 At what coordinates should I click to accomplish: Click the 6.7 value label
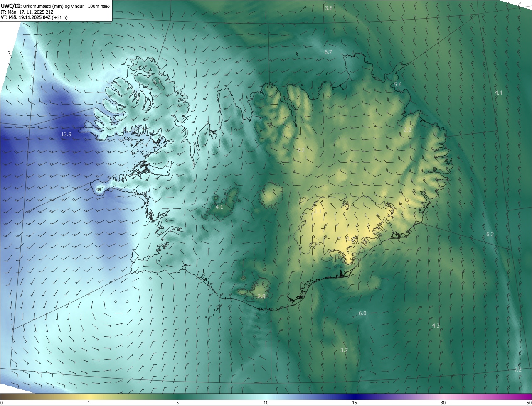pyautogui.click(x=328, y=52)
